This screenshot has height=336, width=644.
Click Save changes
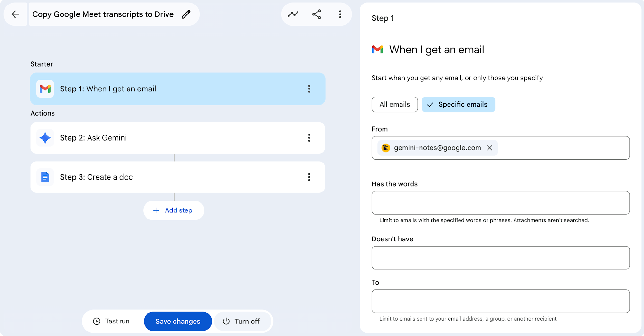pyautogui.click(x=178, y=321)
